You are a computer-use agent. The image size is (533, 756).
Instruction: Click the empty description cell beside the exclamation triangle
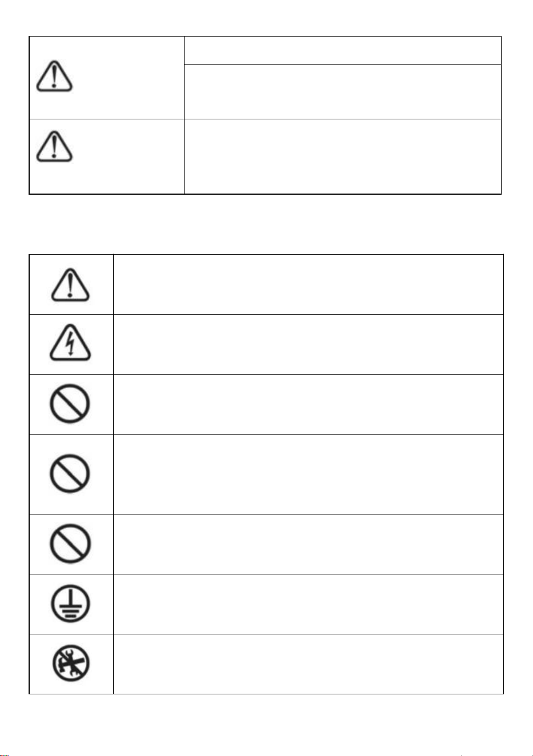(308, 284)
